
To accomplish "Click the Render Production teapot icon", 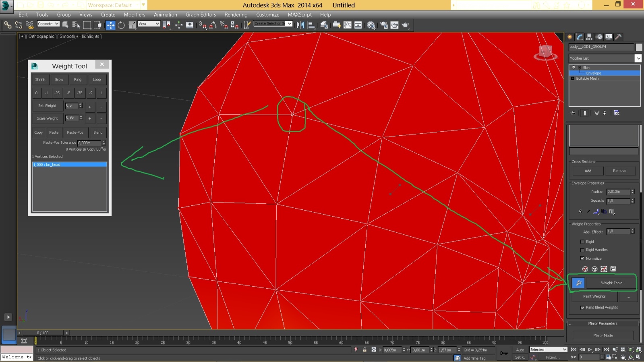I will click(x=405, y=25).
